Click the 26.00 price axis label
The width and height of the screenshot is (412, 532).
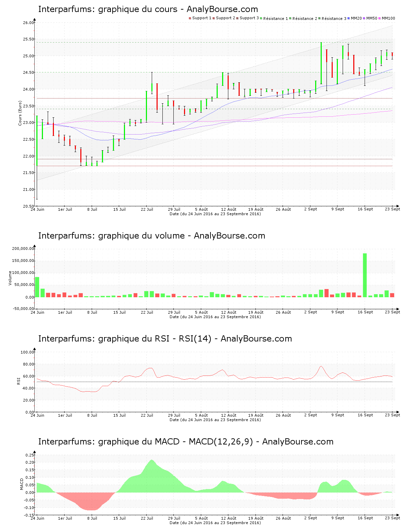[x=28, y=23]
